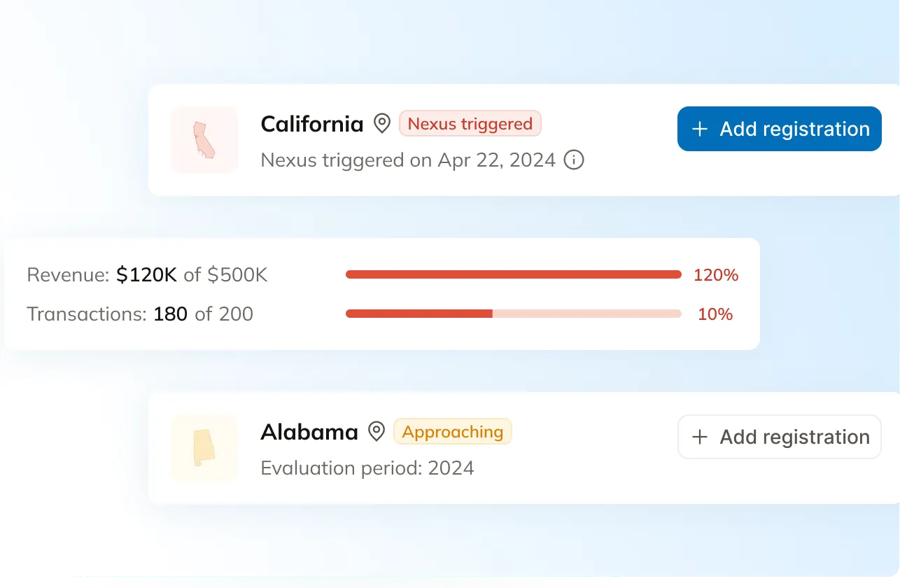Click the Nexus triggered on Apr 22, 2024 text
The width and height of the screenshot is (900, 588).
tap(408, 160)
